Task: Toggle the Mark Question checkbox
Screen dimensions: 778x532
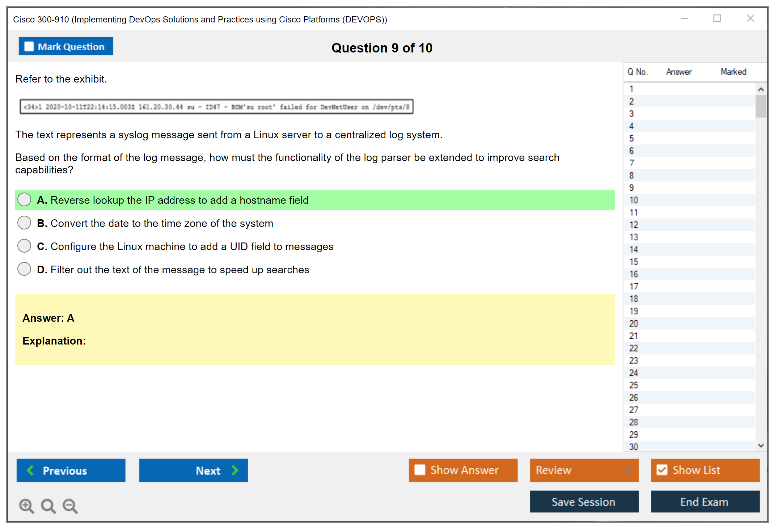Action: tap(29, 47)
